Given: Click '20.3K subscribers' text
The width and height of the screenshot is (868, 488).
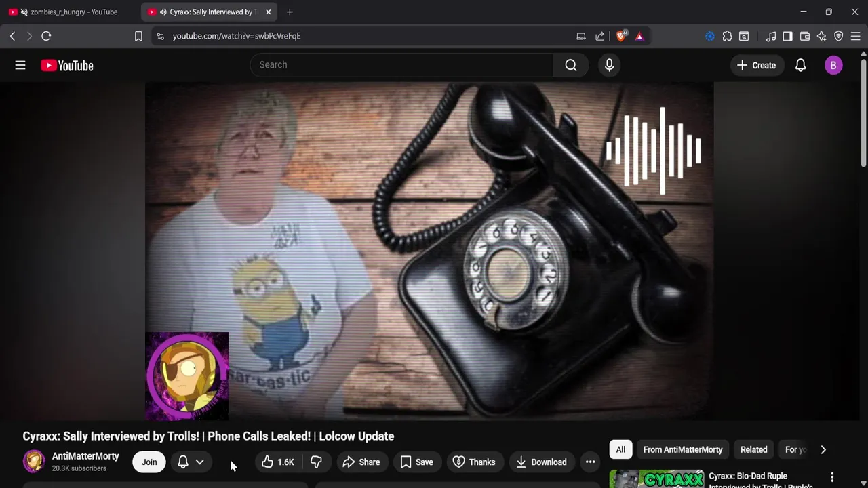Looking at the screenshot, I should pyautogui.click(x=79, y=468).
